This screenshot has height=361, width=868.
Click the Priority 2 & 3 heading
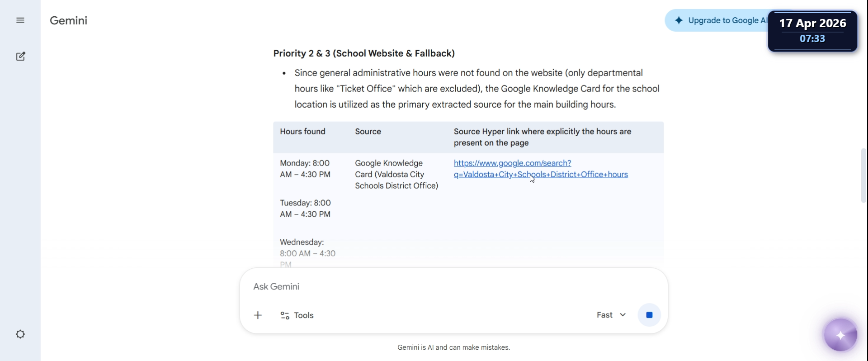364,53
